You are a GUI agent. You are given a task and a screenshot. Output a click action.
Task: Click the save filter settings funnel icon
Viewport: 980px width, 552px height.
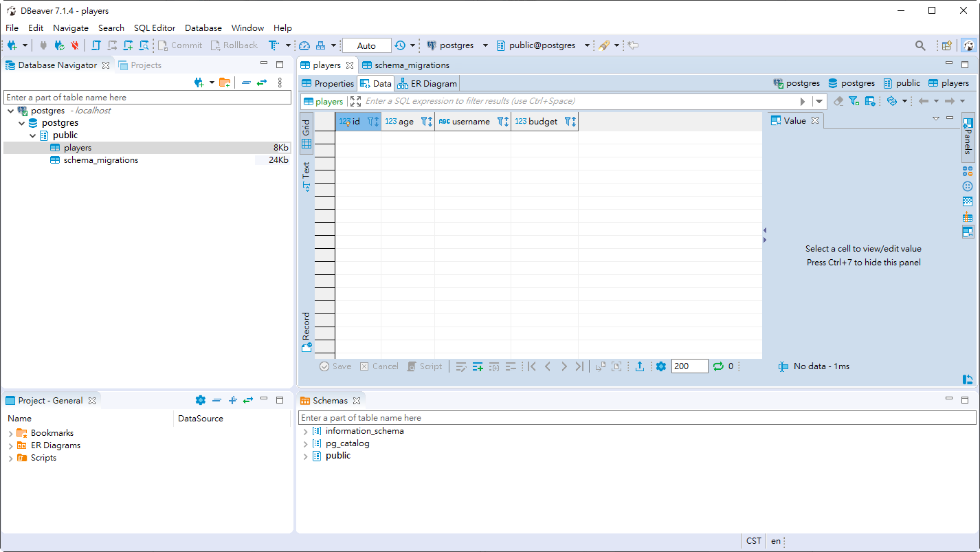click(854, 101)
